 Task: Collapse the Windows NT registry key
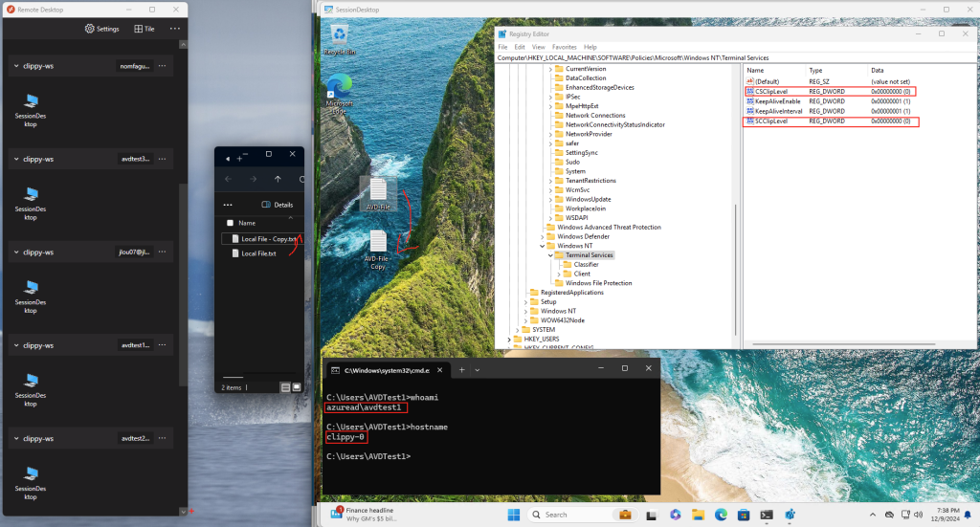pos(543,246)
